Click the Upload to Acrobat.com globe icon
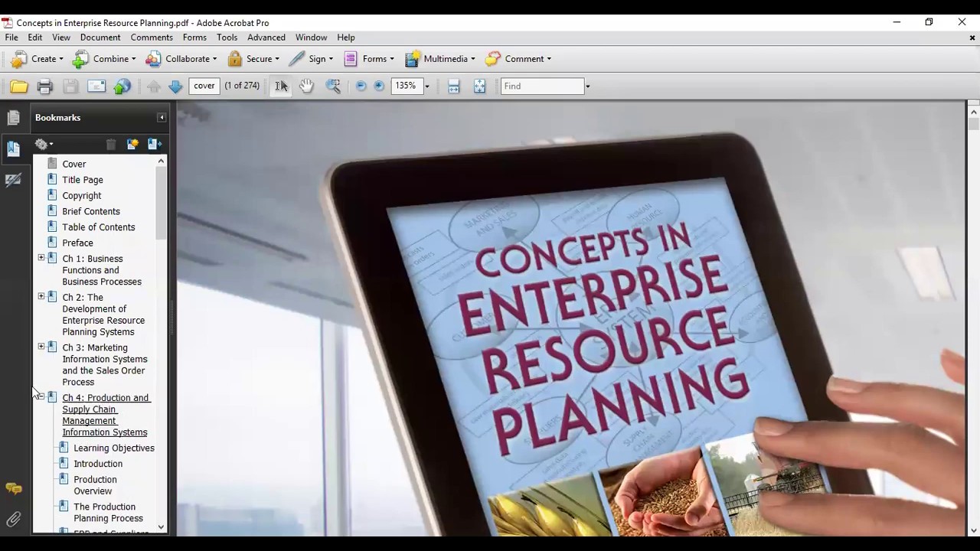Image resolution: width=980 pixels, height=551 pixels. (x=122, y=86)
